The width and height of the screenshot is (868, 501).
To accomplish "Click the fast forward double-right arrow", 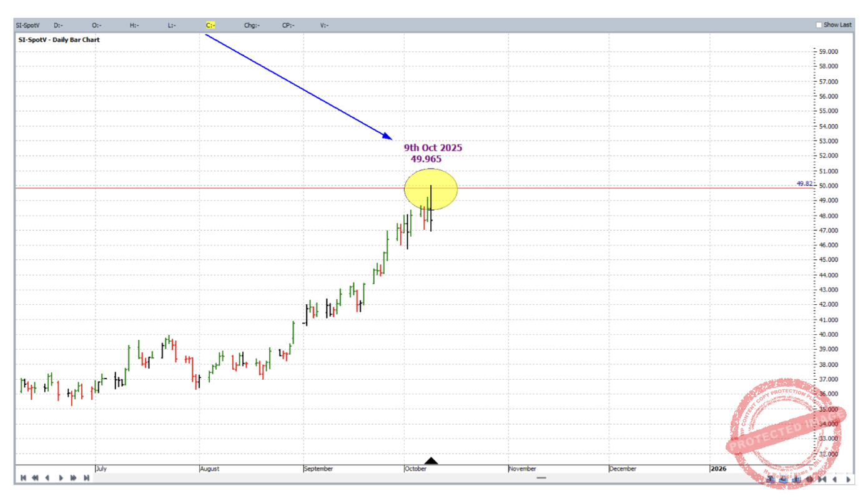I will click(x=74, y=478).
